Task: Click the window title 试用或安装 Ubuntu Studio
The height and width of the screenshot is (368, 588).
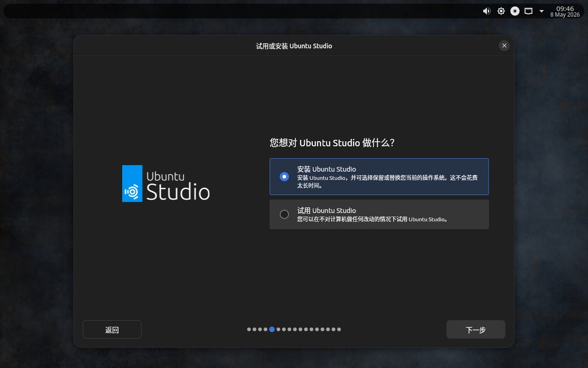Action: coord(294,46)
